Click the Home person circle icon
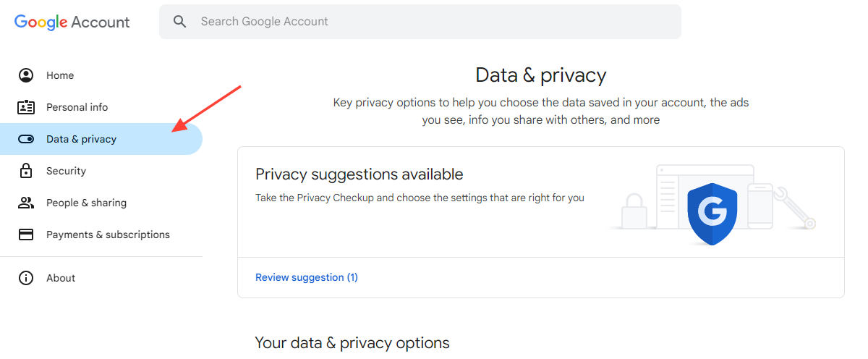The height and width of the screenshot is (359, 868). click(26, 75)
